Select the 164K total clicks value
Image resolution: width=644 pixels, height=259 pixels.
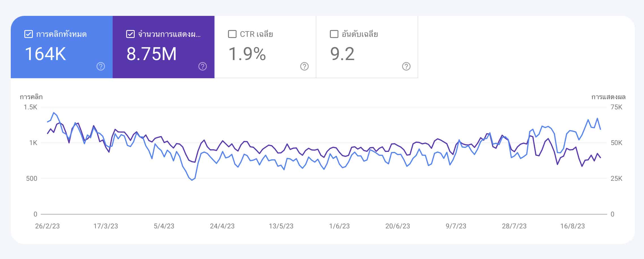(x=45, y=54)
